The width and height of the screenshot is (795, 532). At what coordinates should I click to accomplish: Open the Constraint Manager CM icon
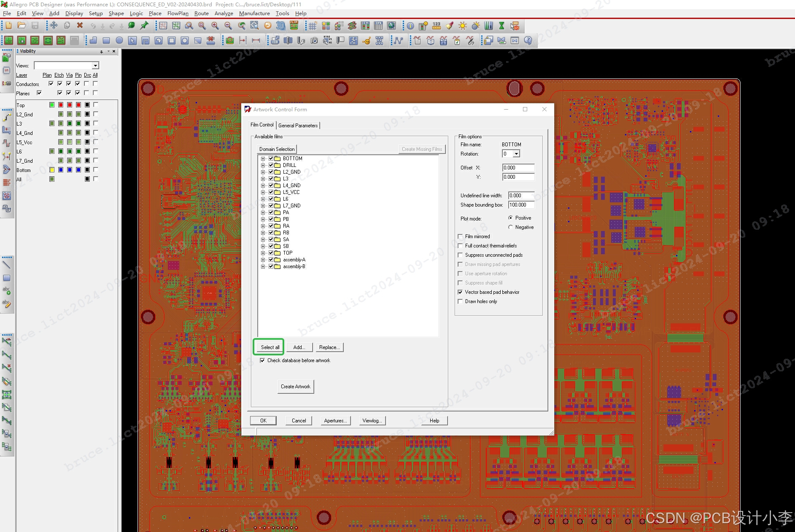click(x=365, y=26)
